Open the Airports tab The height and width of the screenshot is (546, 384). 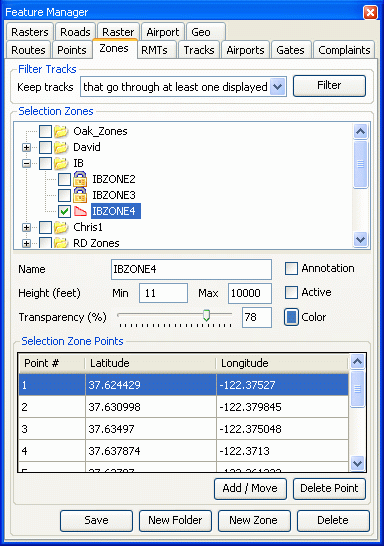coord(245,50)
